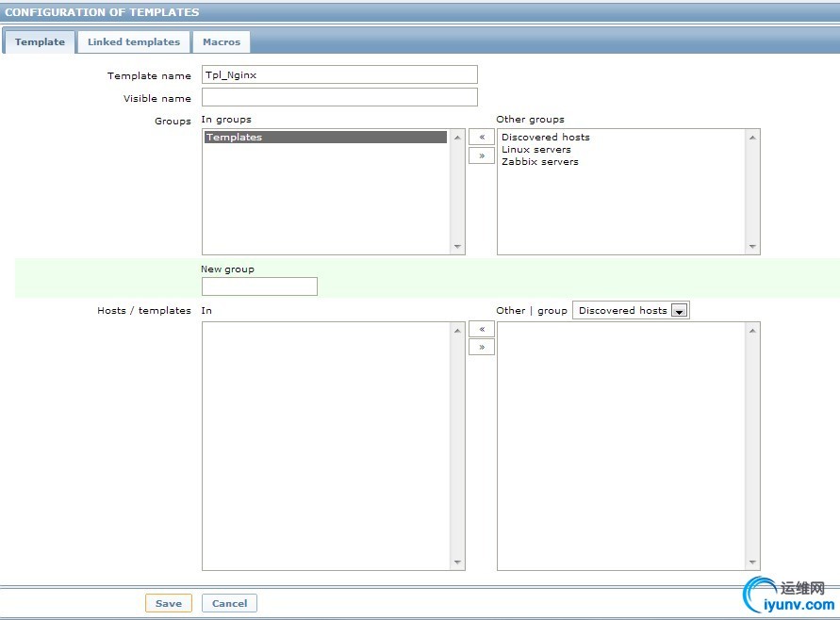Cancel the template configuration
This screenshot has height=620, width=840.
point(229,603)
